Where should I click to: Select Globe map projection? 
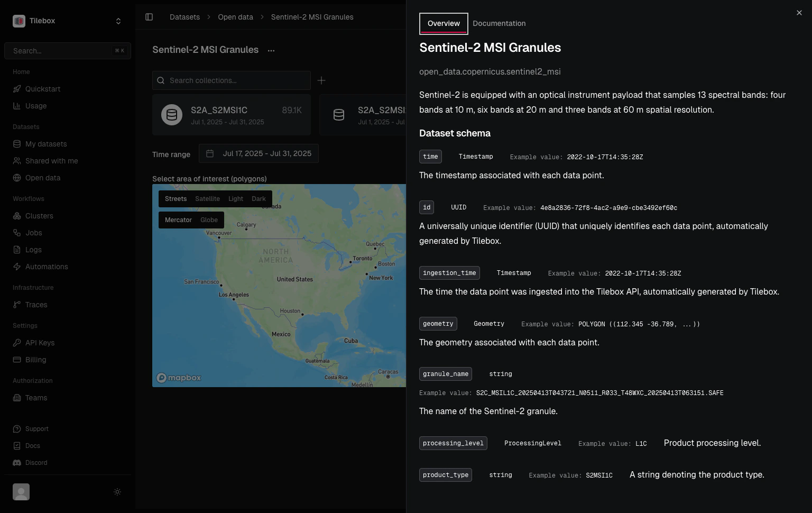click(x=209, y=220)
